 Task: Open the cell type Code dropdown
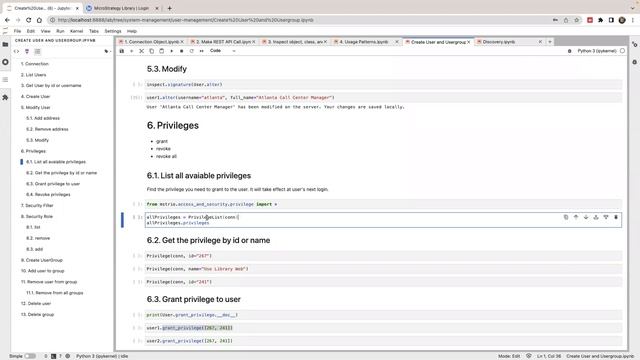pyautogui.click(x=222, y=51)
